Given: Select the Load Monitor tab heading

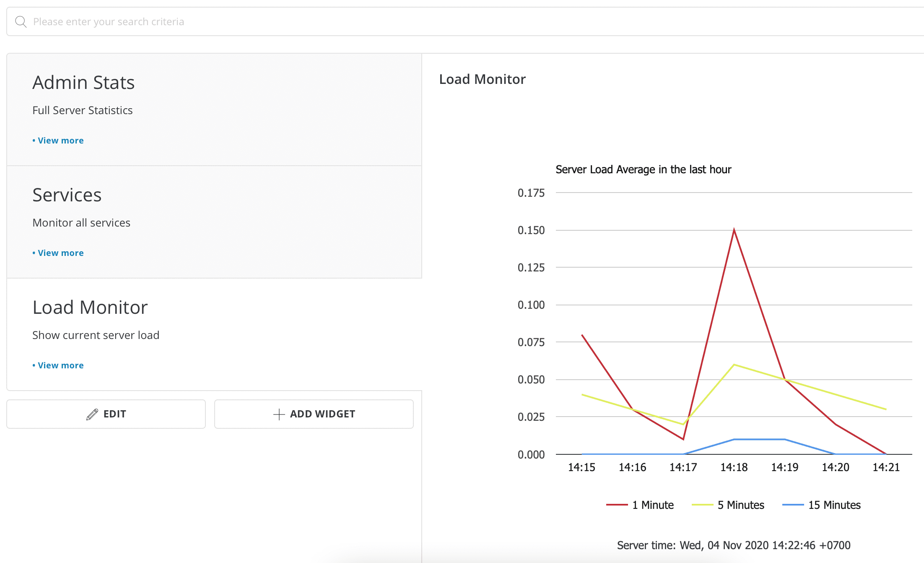Looking at the screenshot, I should pyautogui.click(x=90, y=308).
